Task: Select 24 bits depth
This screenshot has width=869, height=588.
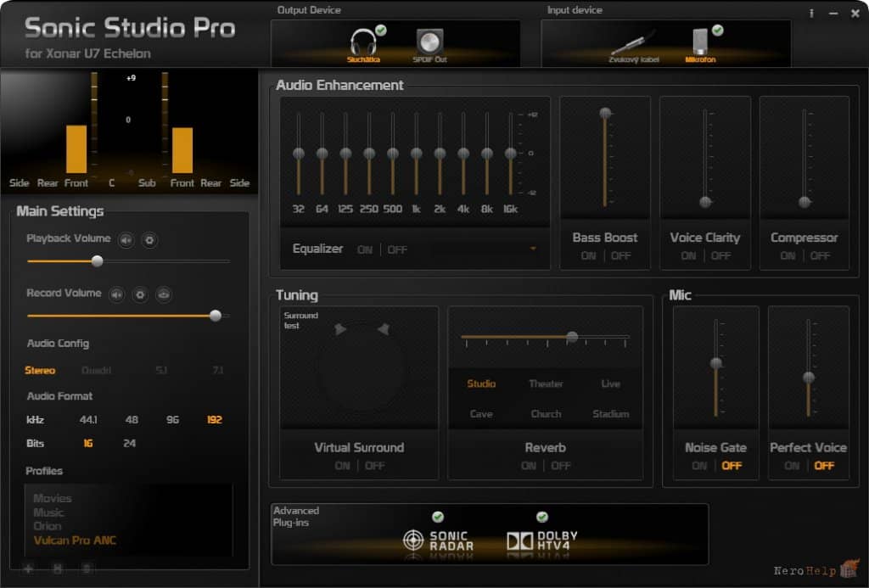Action: pyautogui.click(x=130, y=444)
